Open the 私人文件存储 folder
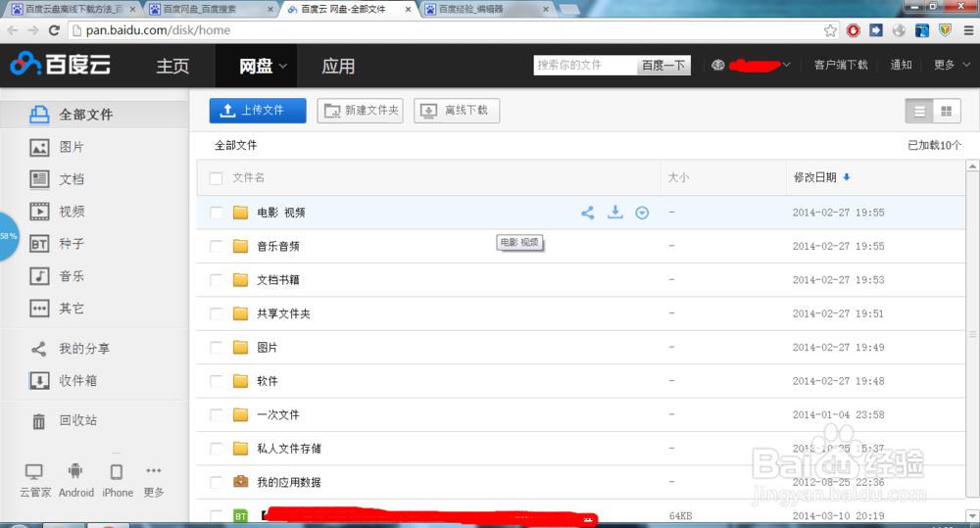Viewport: 980px width, 528px height. click(289, 449)
